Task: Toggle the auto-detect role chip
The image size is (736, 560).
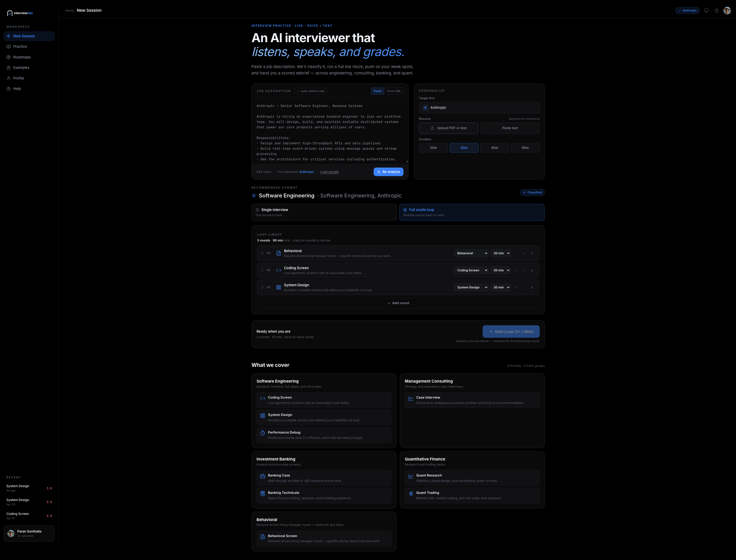Action: 310,91
